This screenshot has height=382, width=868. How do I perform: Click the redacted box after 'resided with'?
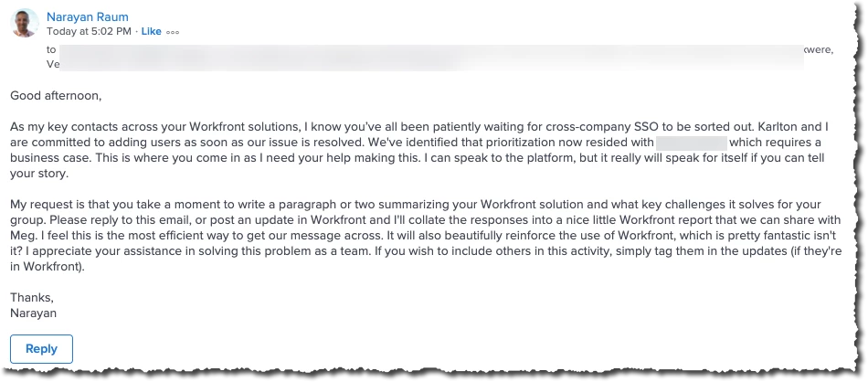click(x=691, y=143)
